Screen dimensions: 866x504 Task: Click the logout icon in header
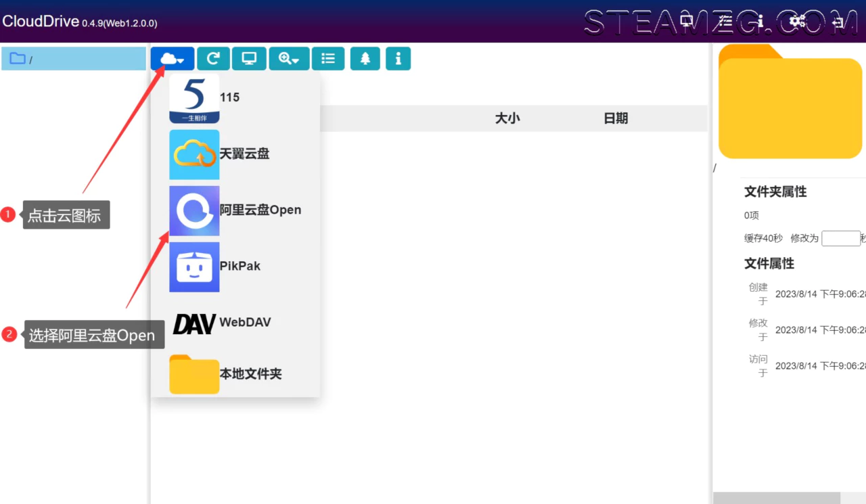(838, 22)
